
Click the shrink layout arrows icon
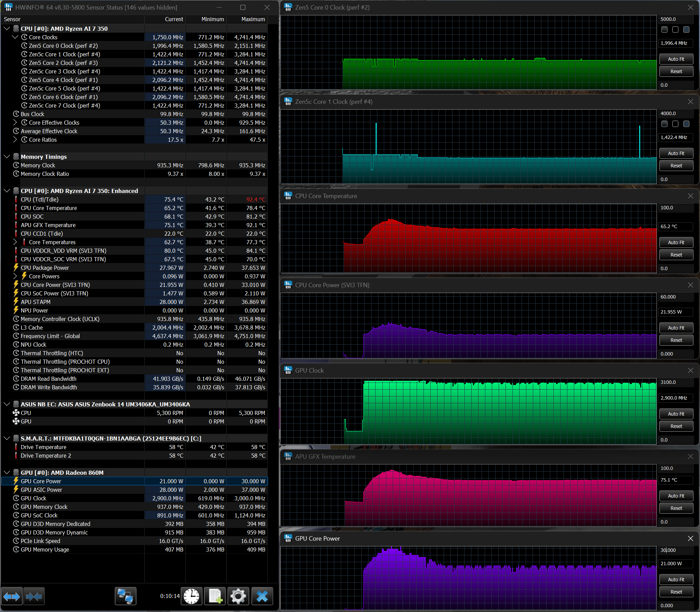(x=34, y=596)
